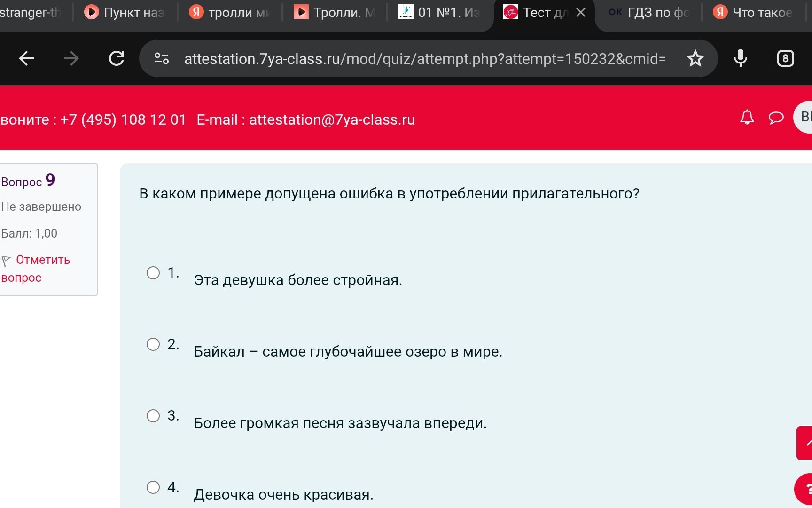
Task: Go back with the browser back arrow
Action: tap(26, 59)
